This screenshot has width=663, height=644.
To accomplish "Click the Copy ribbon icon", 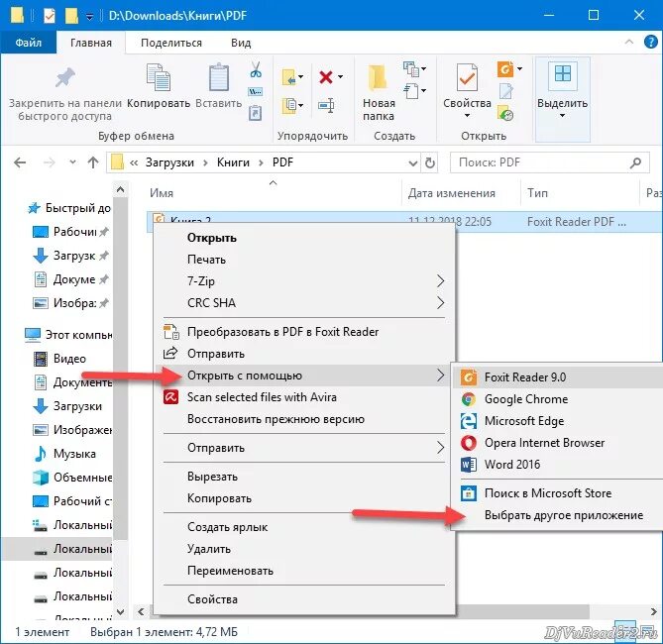I will (x=159, y=77).
